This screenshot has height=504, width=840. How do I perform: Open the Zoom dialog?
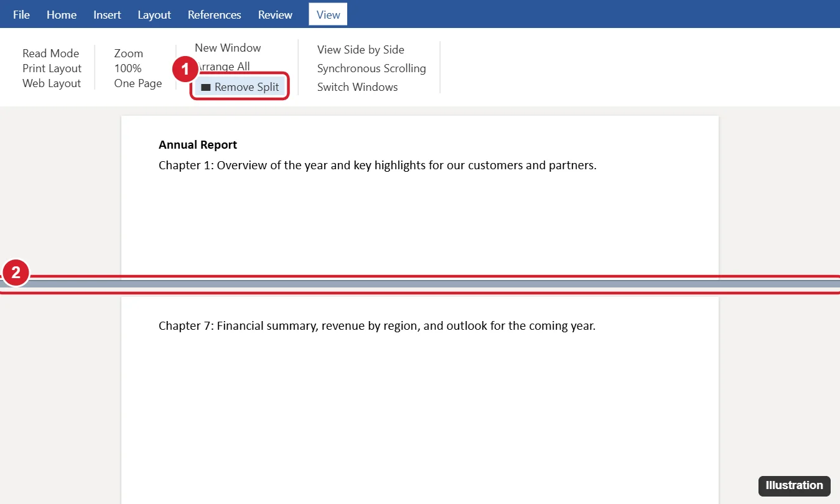(129, 54)
